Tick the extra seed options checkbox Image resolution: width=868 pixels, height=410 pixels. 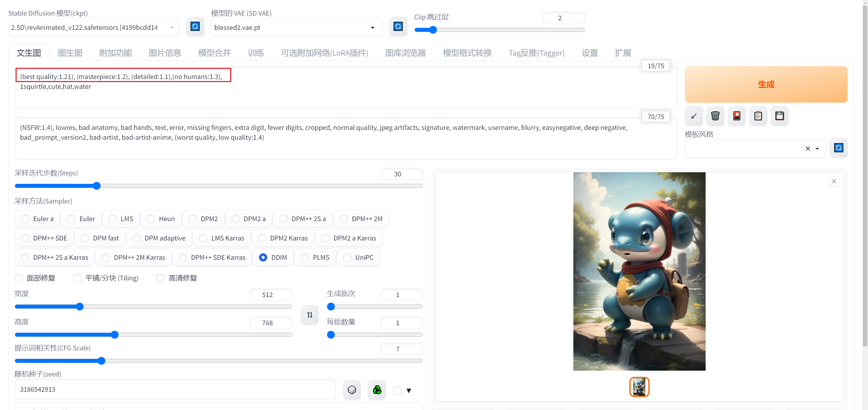(397, 391)
